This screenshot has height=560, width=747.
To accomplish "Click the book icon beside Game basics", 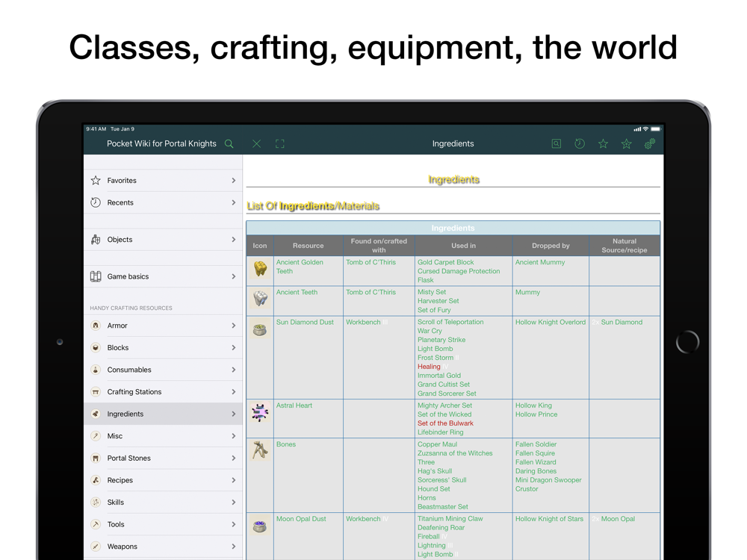I will (96, 277).
